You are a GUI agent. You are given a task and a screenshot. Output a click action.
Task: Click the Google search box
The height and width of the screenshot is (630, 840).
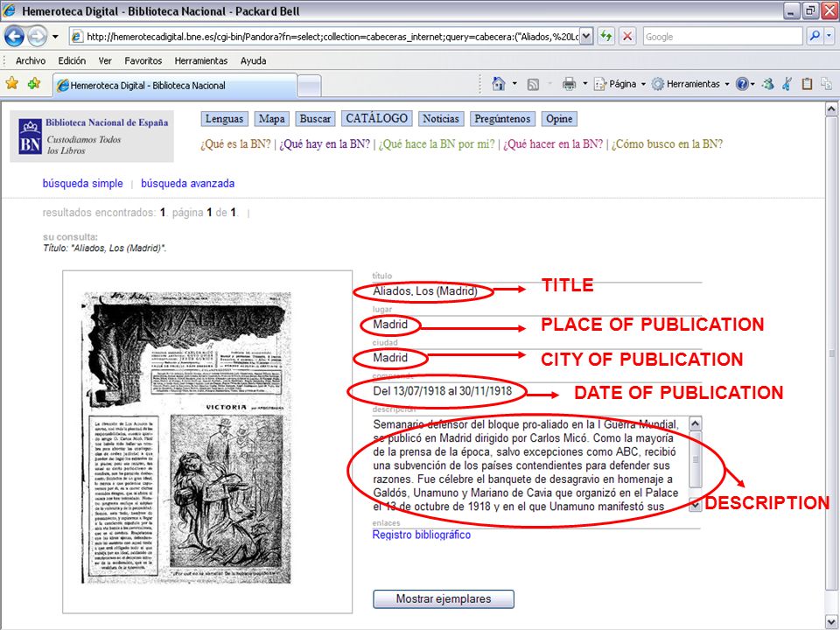[x=723, y=37]
